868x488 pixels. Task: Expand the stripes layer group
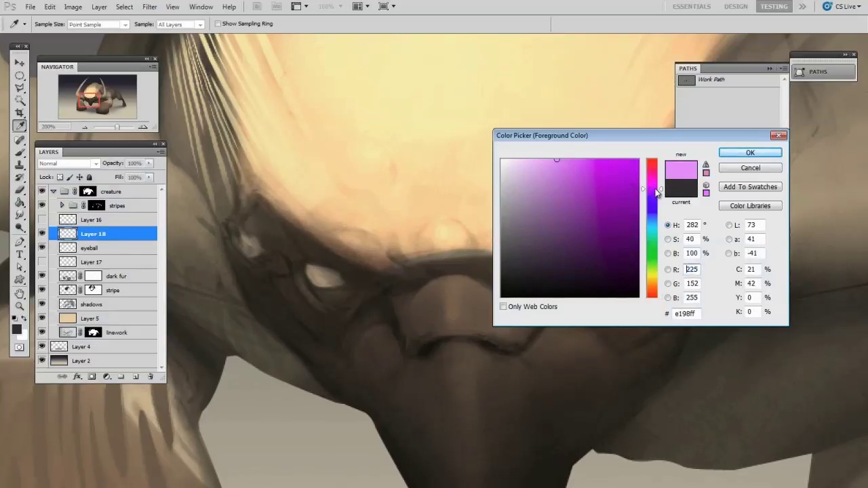coord(62,205)
